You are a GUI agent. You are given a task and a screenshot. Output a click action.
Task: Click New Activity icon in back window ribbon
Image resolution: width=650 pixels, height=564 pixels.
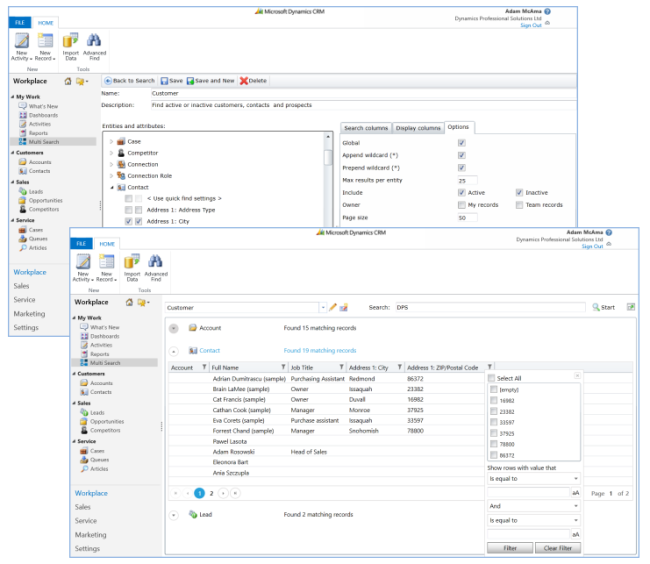(22, 41)
